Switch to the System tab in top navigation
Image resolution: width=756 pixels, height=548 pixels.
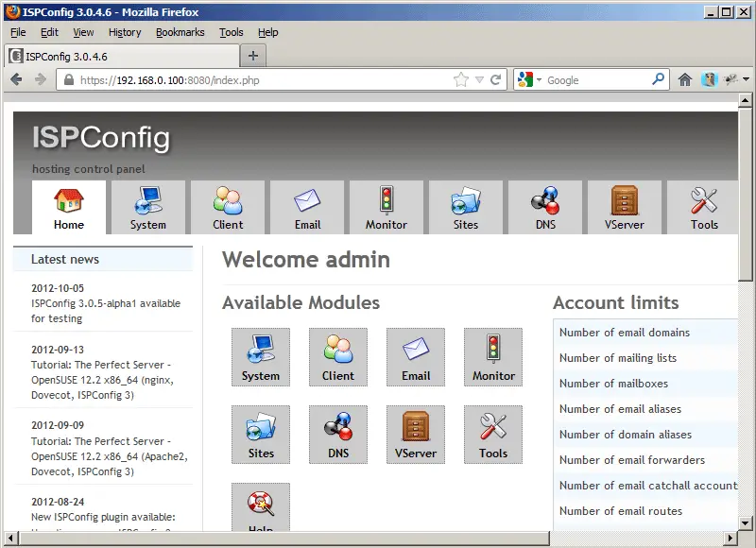[x=148, y=208]
